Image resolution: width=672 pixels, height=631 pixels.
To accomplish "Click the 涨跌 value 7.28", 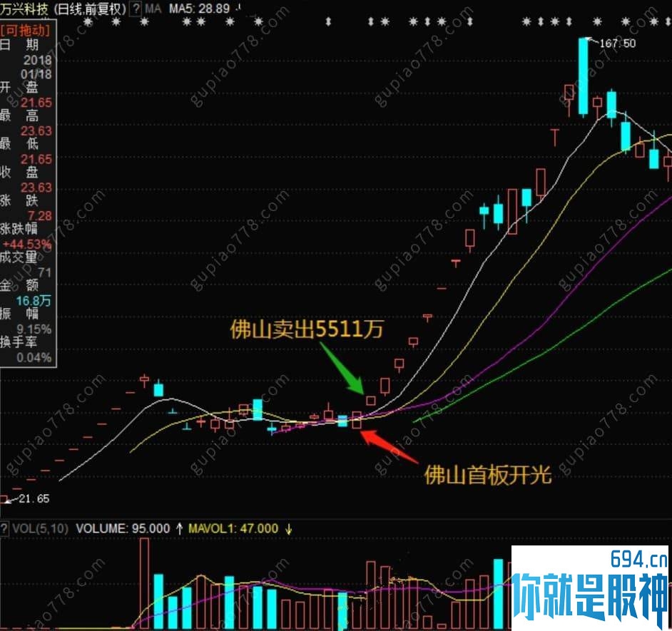I will point(40,215).
